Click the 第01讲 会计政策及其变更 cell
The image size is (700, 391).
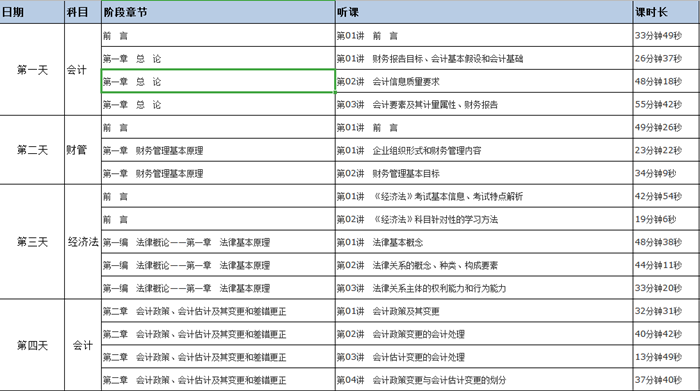(x=484, y=311)
